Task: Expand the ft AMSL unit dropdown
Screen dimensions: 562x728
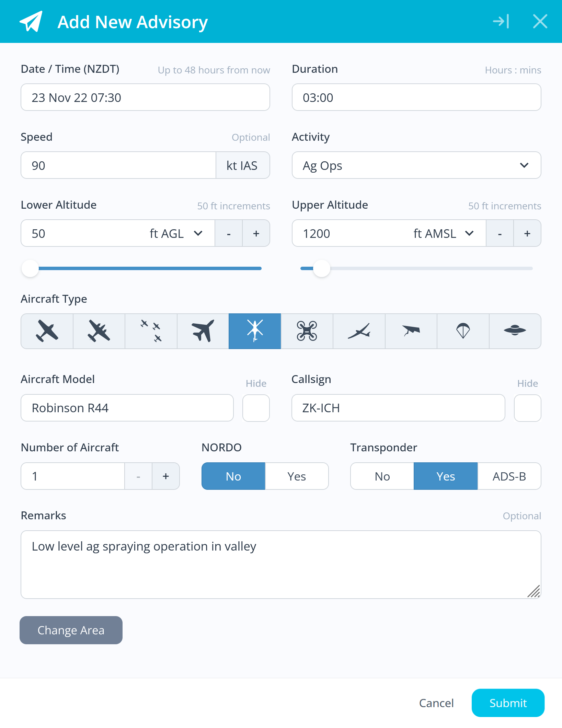Action: 444,233
